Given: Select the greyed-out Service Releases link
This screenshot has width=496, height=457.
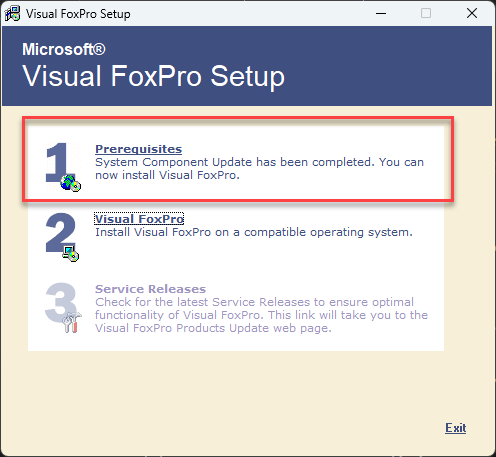Looking at the screenshot, I should 151,289.
